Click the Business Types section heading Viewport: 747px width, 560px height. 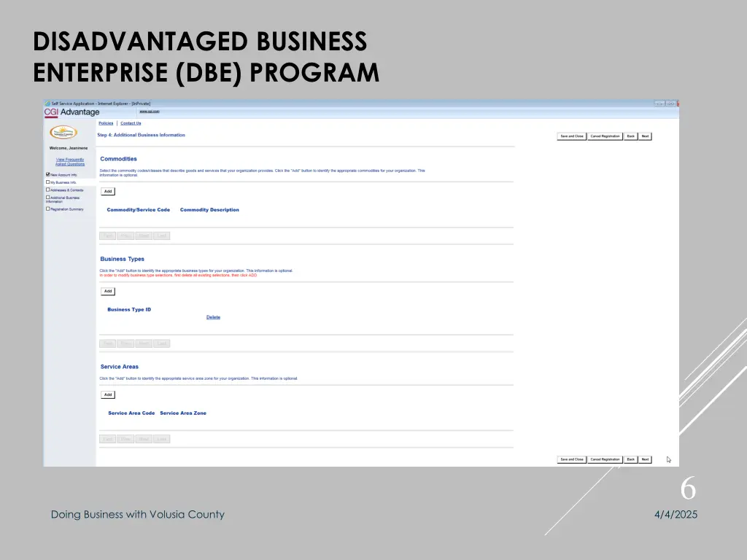coord(123,259)
